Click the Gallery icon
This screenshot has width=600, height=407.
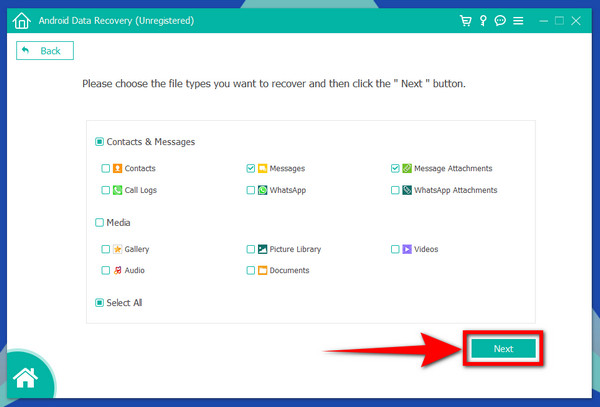pyautogui.click(x=118, y=249)
